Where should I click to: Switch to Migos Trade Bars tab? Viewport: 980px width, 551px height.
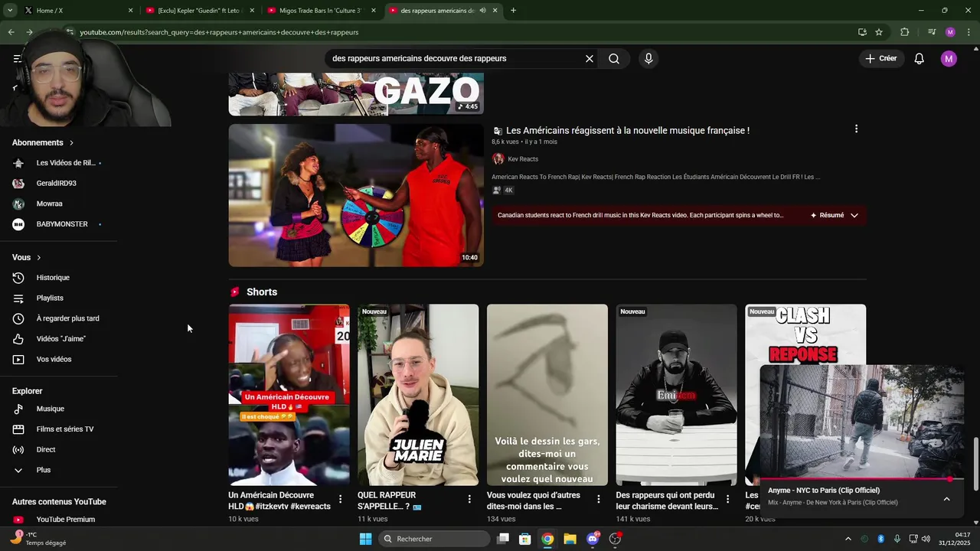coord(320,11)
